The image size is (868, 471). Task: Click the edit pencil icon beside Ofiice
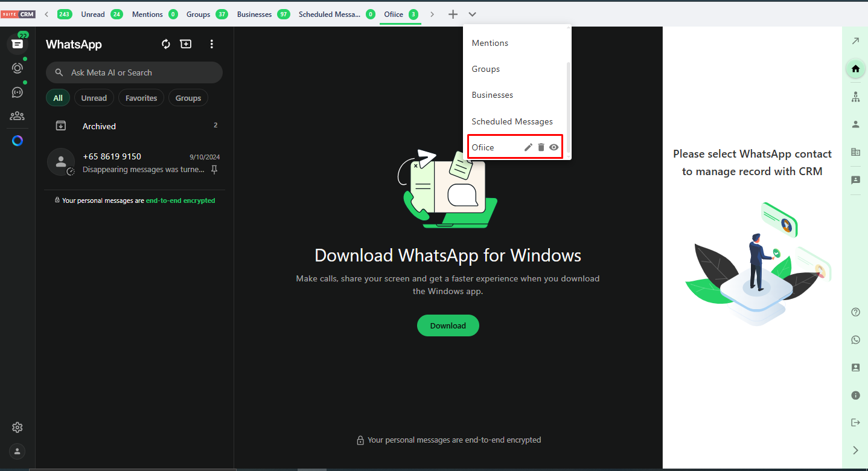[x=528, y=147]
